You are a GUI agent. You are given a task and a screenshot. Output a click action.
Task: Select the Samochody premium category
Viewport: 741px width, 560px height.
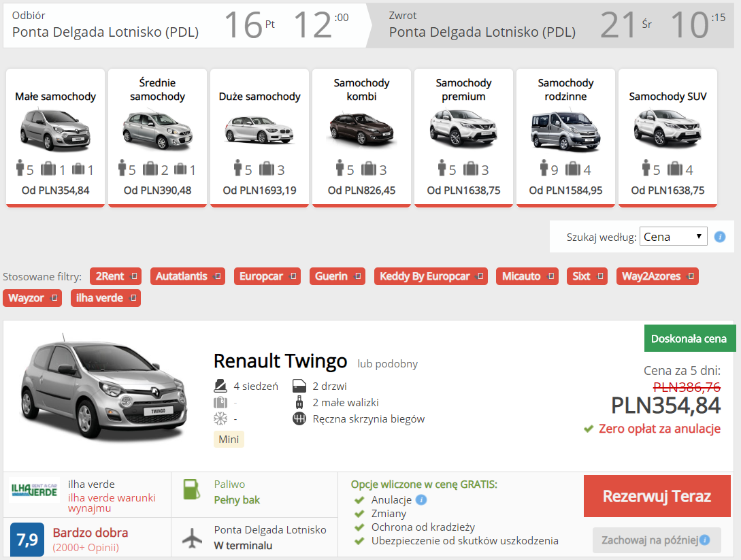[463, 138]
